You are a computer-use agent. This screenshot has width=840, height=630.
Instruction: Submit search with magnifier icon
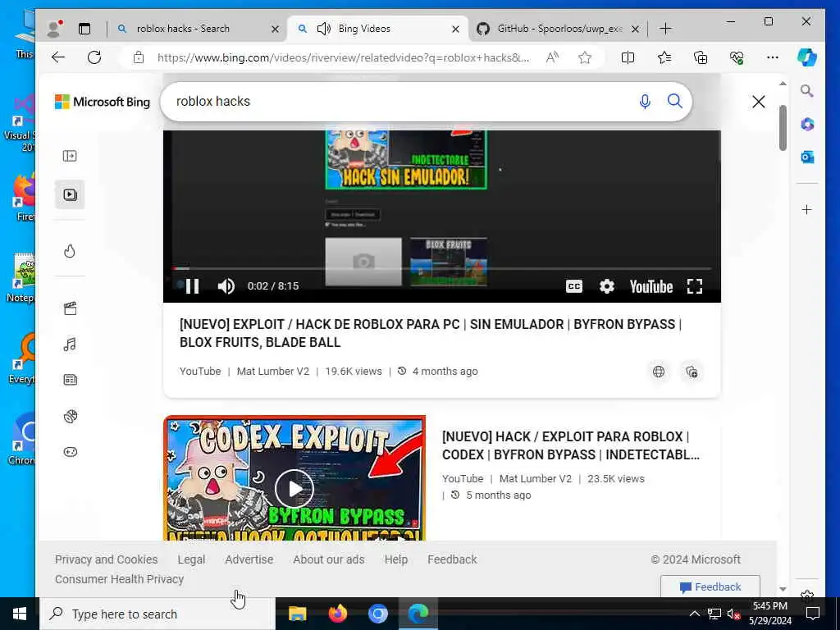pos(674,101)
